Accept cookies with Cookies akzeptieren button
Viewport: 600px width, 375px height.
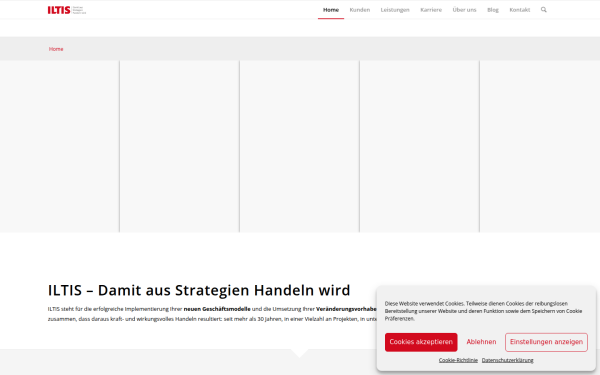pos(421,342)
